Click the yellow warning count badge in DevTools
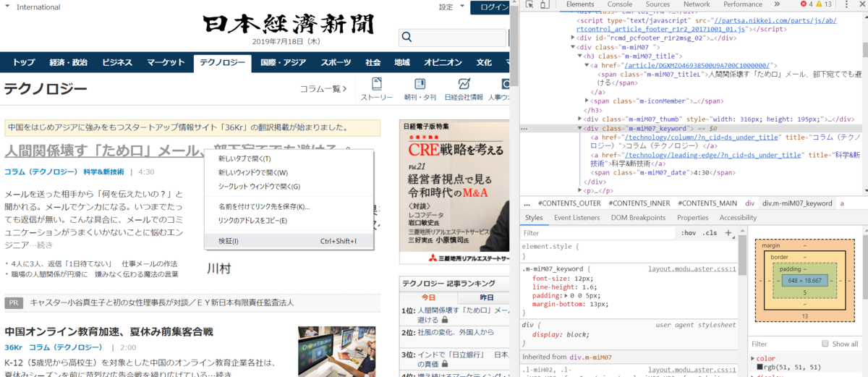868x377 pixels. coord(825,4)
